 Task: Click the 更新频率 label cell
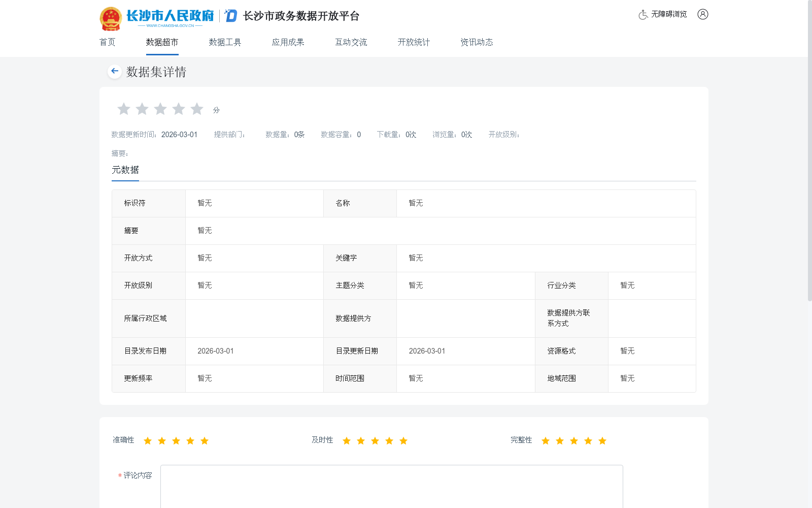[149, 378]
